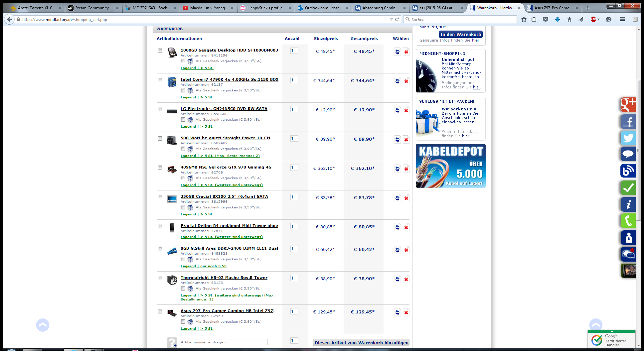Switch to the Asus Z97-Pro Gamer tab
644x351 pixels.
pyautogui.click(x=553, y=8)
